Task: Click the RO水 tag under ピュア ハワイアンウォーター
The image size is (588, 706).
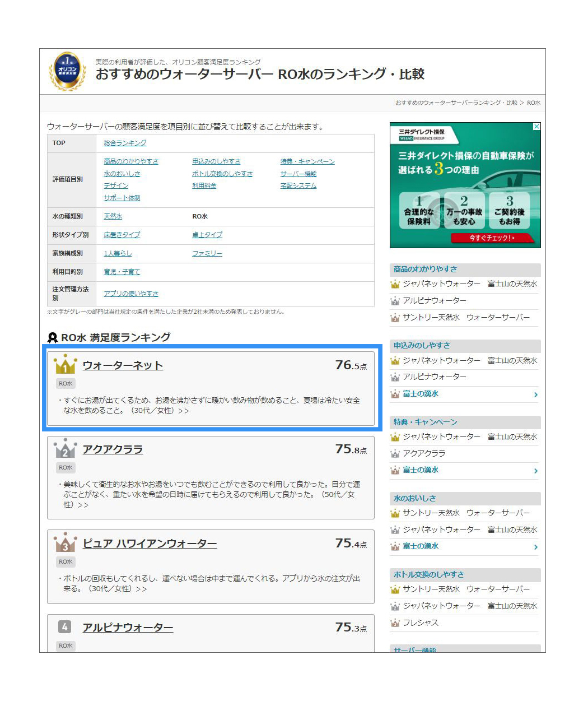Action: 66,562
